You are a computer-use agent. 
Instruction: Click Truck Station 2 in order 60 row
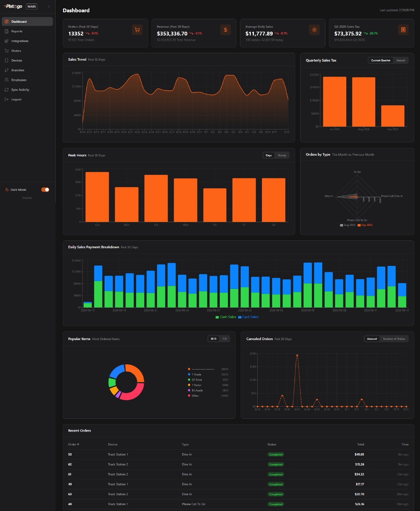point(118,494)
